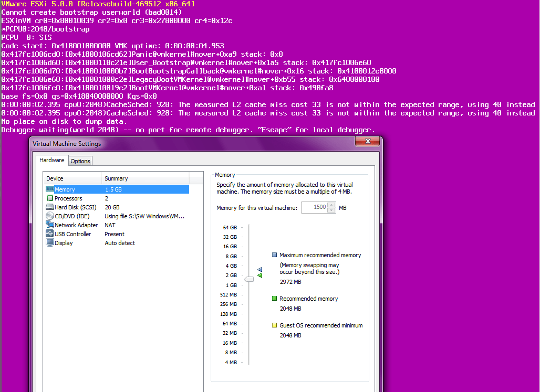Screen dimensions: 540x392
Task: Close the Virtual Machine Settings dialog
Action: click(367, 142)
